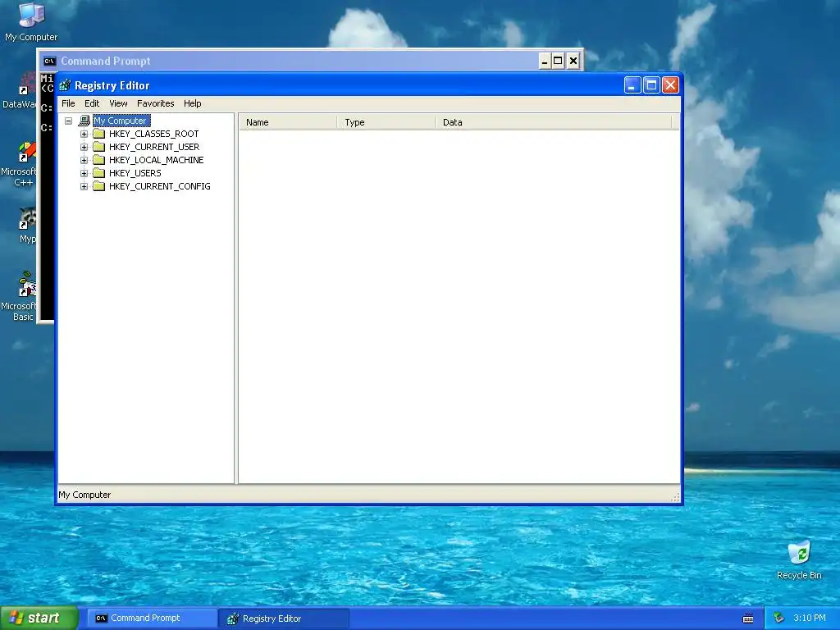Open the View menu in Registry Editor
The image size is (840, 630).
[118, 103]
